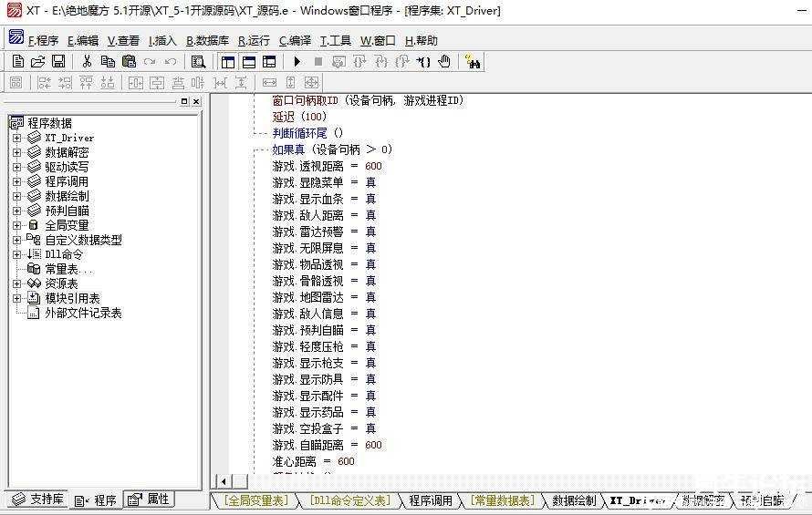
Task: Open the find tool with magnifier icon
Action: (198, 62)
